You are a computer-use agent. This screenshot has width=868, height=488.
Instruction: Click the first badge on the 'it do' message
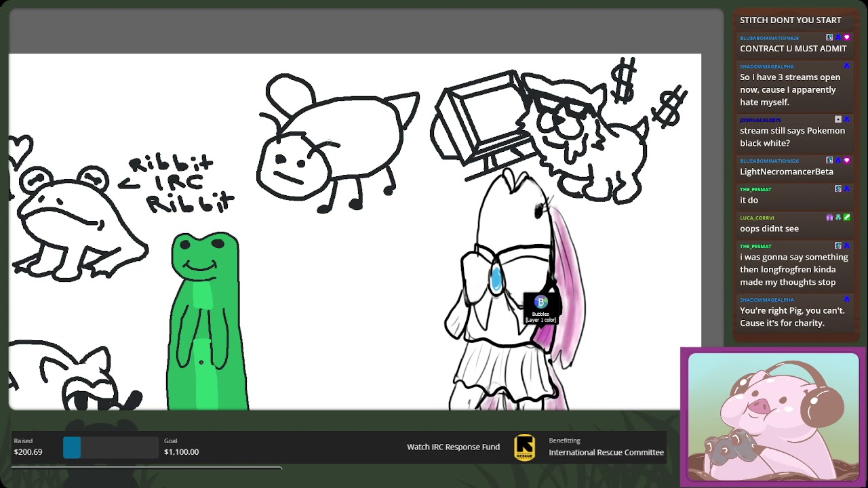[838, 189]
